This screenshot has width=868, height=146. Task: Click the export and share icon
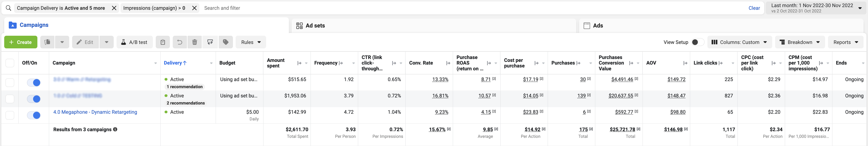pos(210,42)
